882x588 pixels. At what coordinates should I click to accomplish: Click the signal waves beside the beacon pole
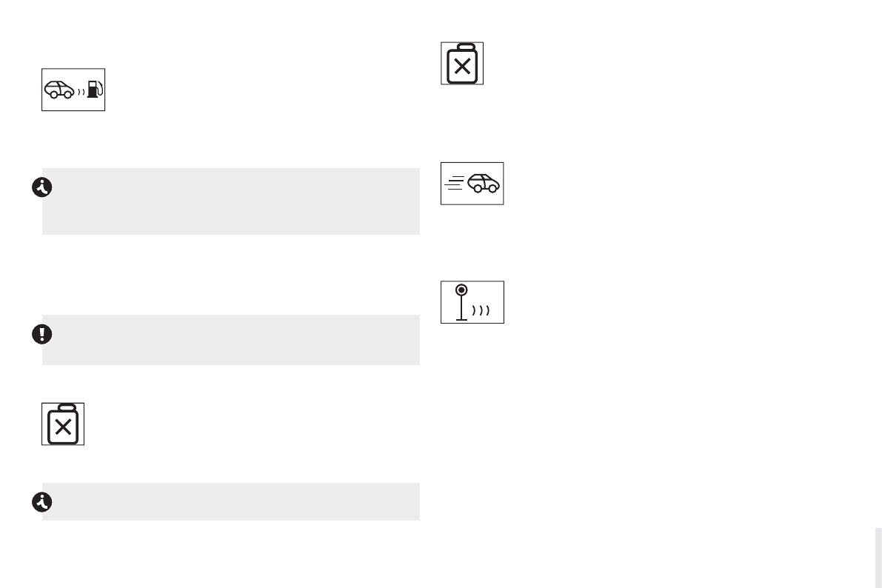(482, 310)
